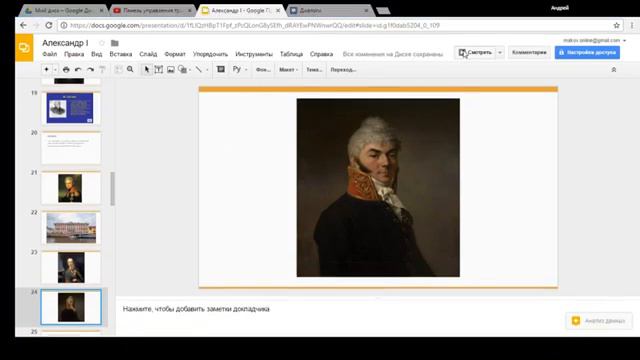
Task: Select slide 21 portrait thumbnail
Action: pyautogui.click(x=71, y=188)
